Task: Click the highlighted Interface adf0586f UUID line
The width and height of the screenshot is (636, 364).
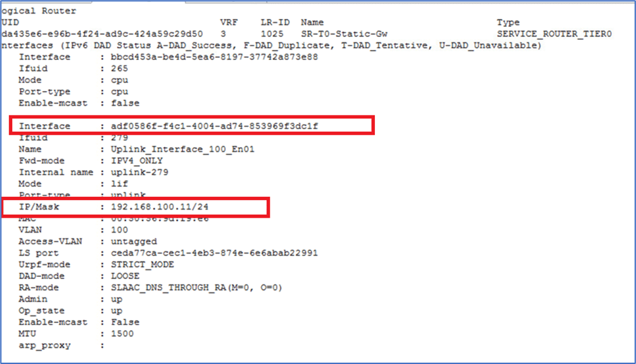Action: pos(192,125)
